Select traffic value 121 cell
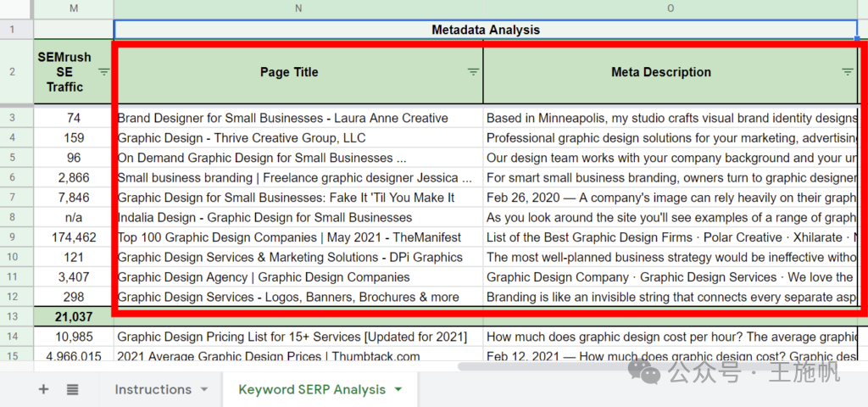 click(x=74, y=258)
